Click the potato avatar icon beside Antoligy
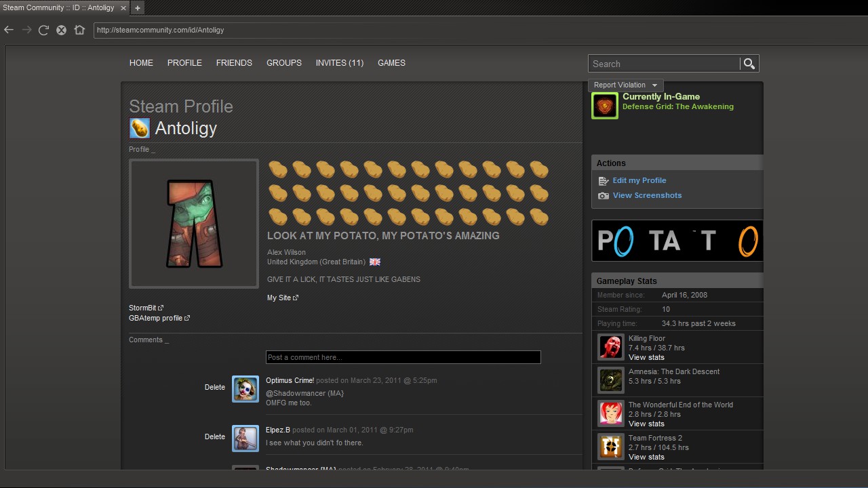 click(139, 127)
